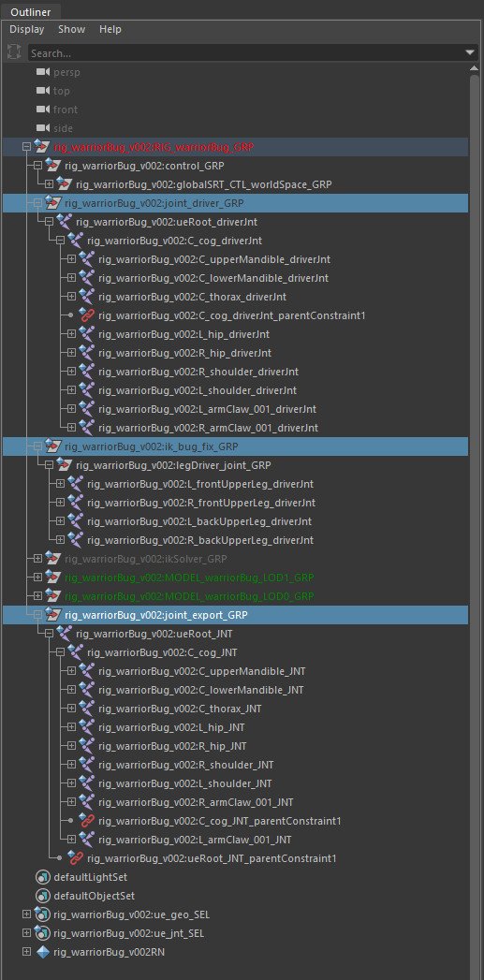Select R_armClaw_001_JNT node
The height and width of the screenshot is (980, 484).
tap(196, 802)
